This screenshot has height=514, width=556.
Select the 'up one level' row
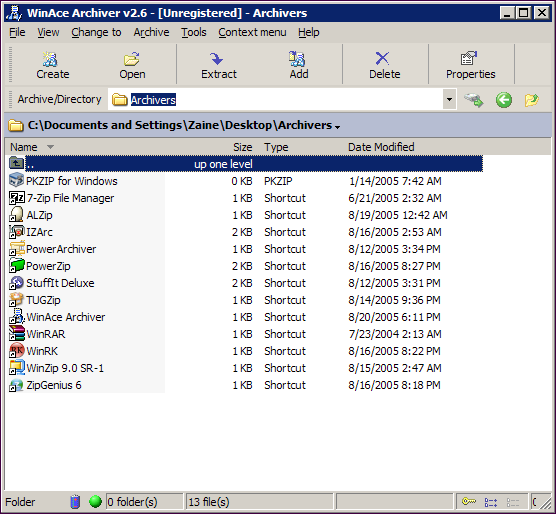pos(245,164)
